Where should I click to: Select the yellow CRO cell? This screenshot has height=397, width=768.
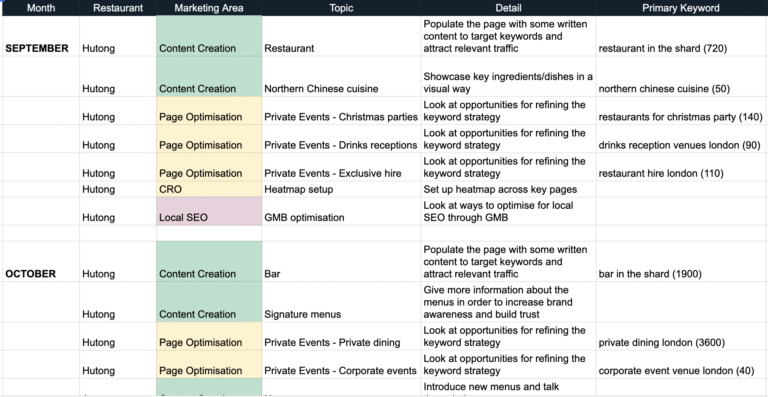[209, 189]
